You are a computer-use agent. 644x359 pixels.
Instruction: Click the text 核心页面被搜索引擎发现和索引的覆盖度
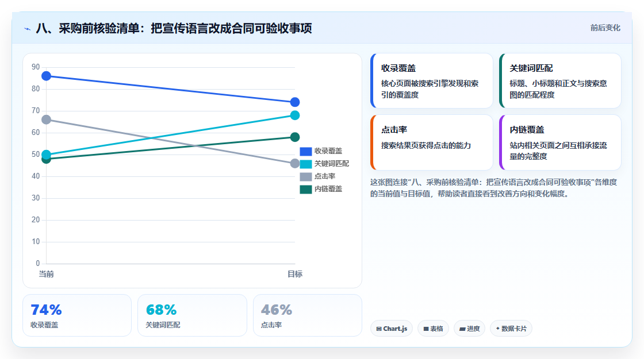[x=430, y=89]
